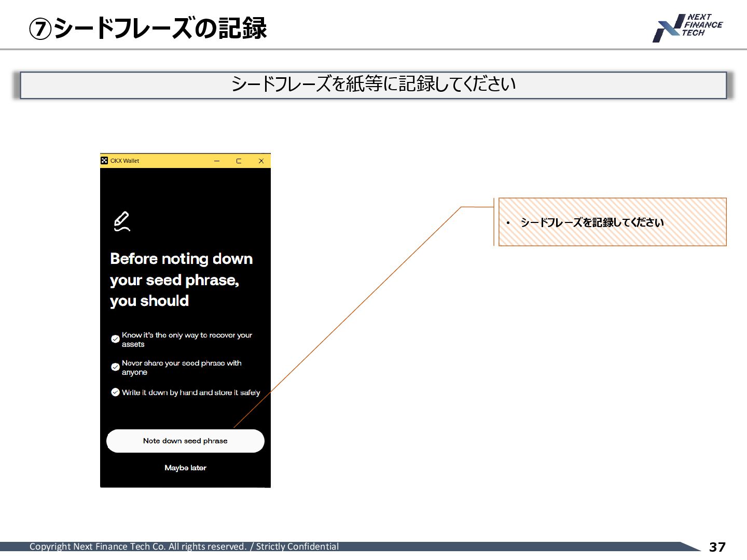Click the 'OKX Wallet' title bar text

125,161
